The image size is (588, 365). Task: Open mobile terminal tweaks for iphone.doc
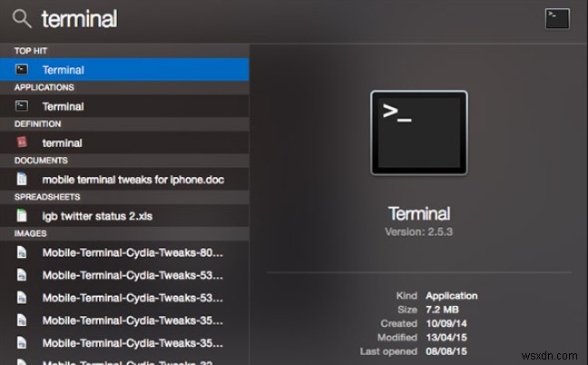tap(132, 179)
